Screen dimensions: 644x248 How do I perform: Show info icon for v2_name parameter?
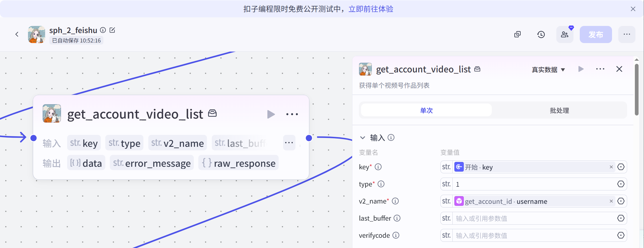tap(395, 201)
